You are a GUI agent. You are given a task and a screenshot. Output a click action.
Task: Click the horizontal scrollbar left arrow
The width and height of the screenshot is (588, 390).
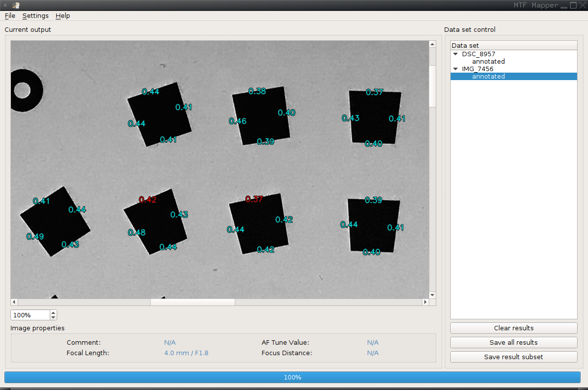coord(13,301)
